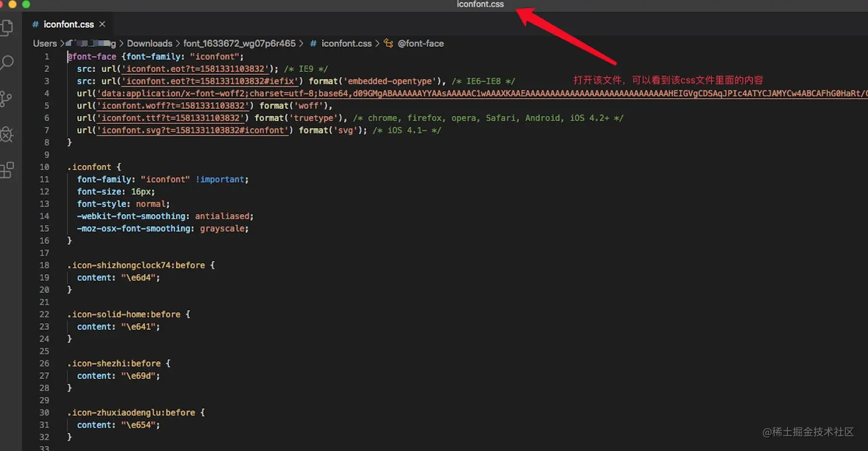Follow the iconfont.eot #iefix link on line 3

(x=209, y=81)
